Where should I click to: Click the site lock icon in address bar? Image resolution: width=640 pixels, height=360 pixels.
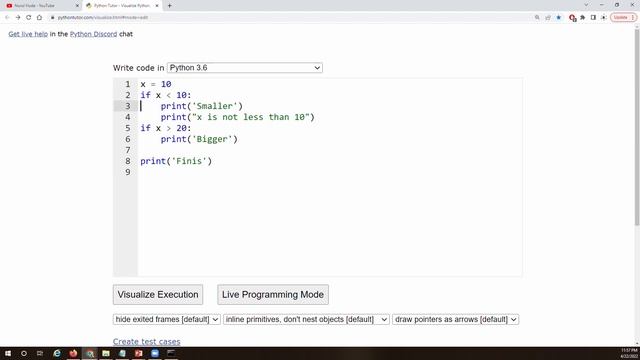pyautogui.click(x=52, y=18)
